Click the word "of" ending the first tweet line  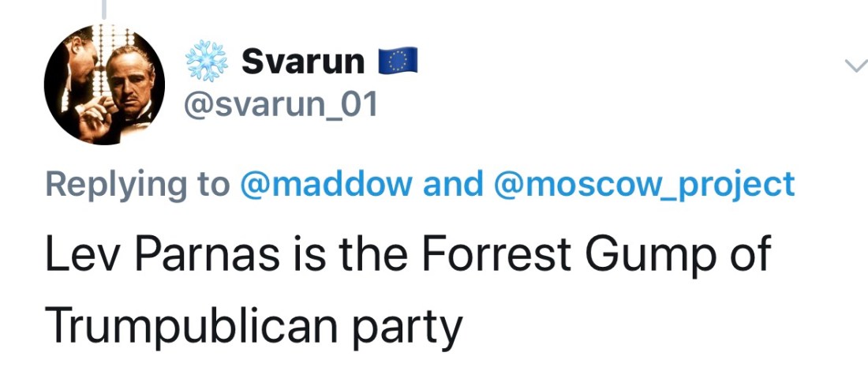(x=749, y=257)
